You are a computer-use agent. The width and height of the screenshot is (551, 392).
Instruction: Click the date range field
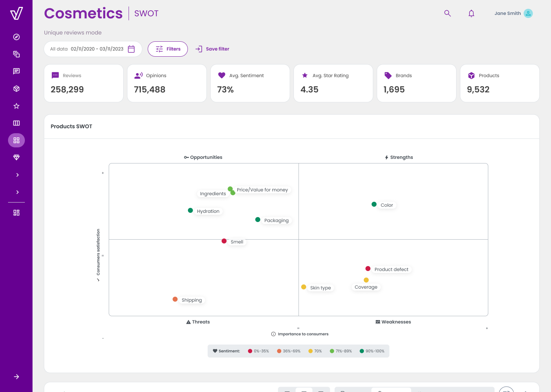click(93, 49)
